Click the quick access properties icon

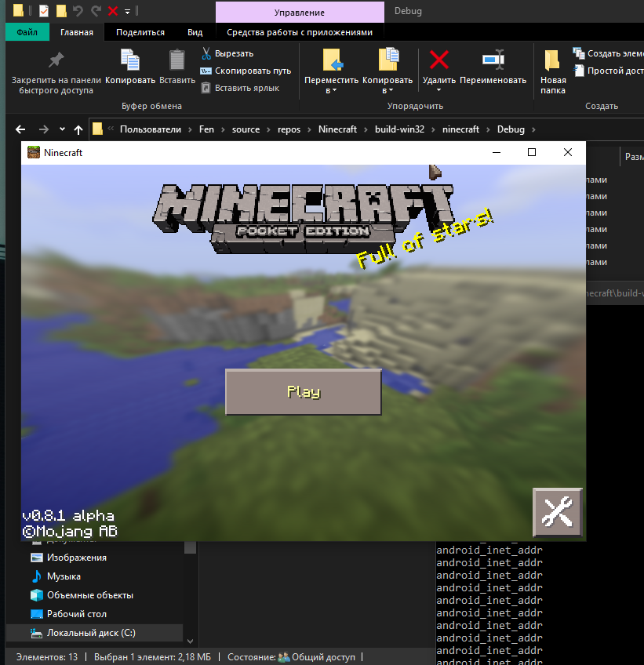click(44, 11)
